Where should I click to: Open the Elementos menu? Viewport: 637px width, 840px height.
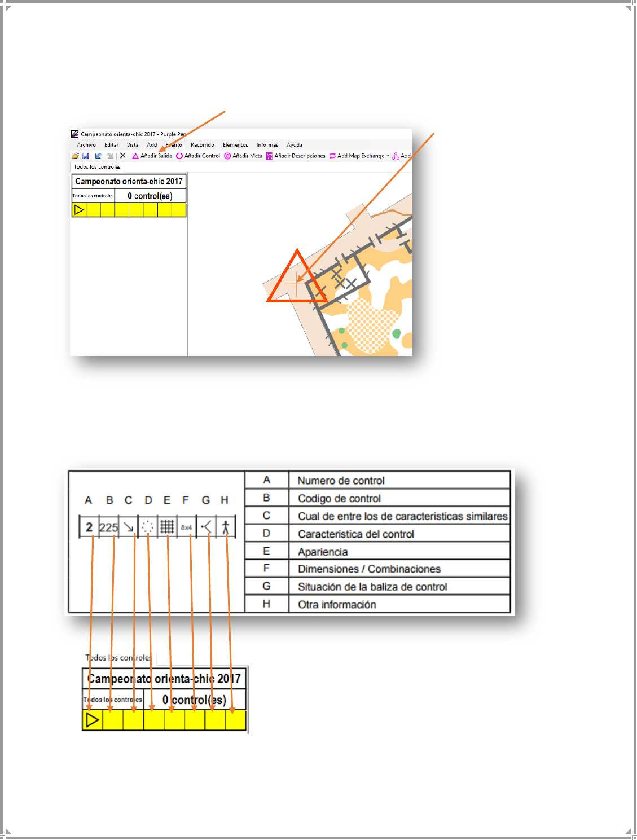(235, 145)
